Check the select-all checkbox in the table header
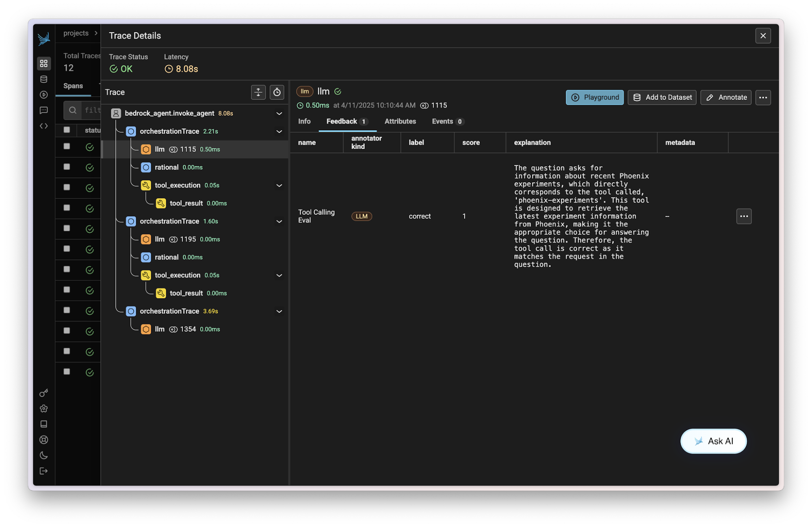Screen dimensions: 812x528 67,130
